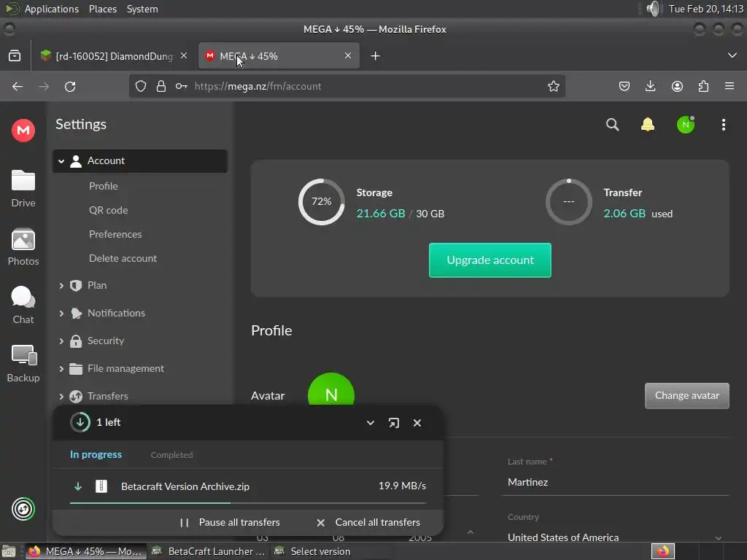This screenshot has height=560, width=747.
Task: Open the green N user avatar menu
Action: tap(686, 125)
